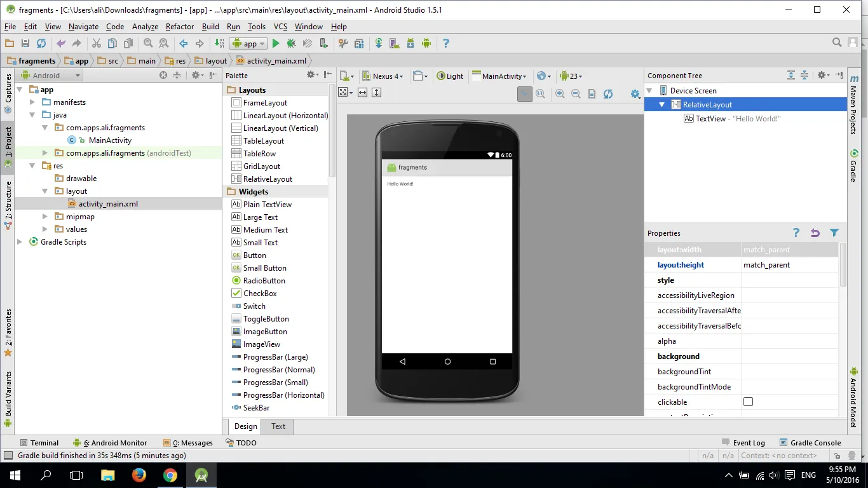Switch to the Text editor tab
Image resolution: width=868 pixels, height=488 pixels.
[x=278, y=426]
